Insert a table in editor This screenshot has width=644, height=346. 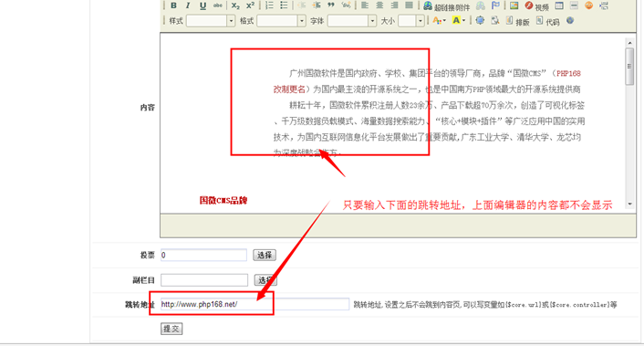[559, 5]
